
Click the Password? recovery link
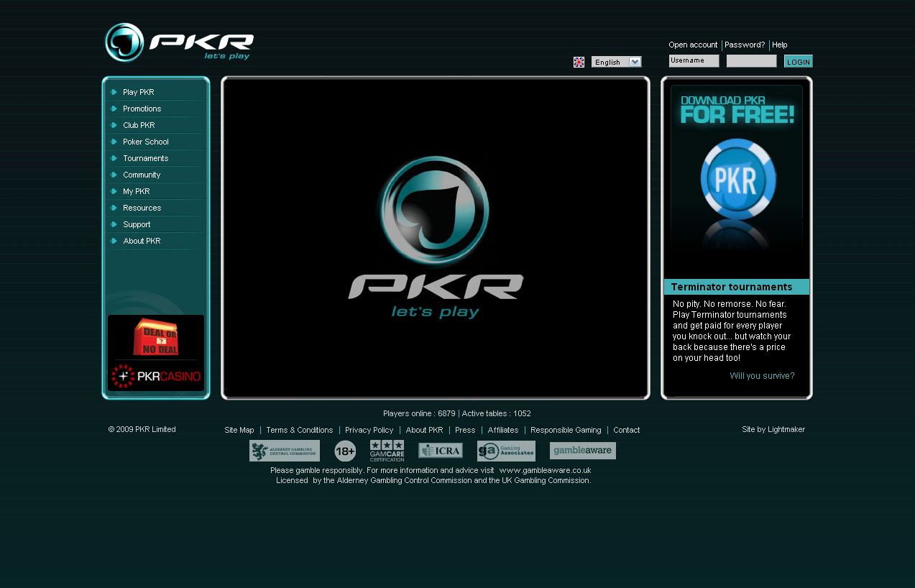745,45
